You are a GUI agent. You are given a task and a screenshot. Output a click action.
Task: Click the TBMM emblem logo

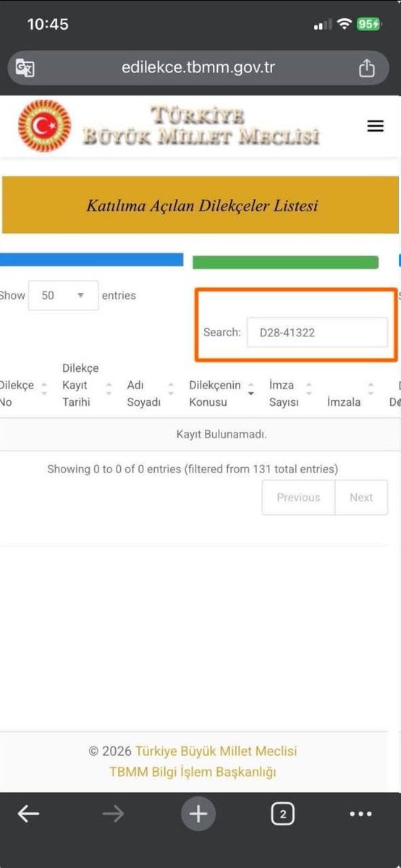(x=44, y=126)
